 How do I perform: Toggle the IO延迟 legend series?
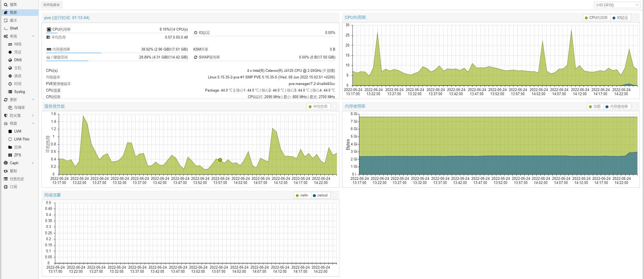click(x=620, y=18)
